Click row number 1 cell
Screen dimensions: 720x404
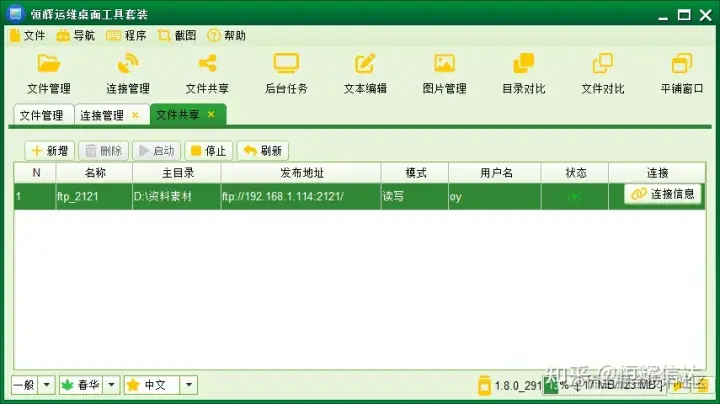pos(35,196)
